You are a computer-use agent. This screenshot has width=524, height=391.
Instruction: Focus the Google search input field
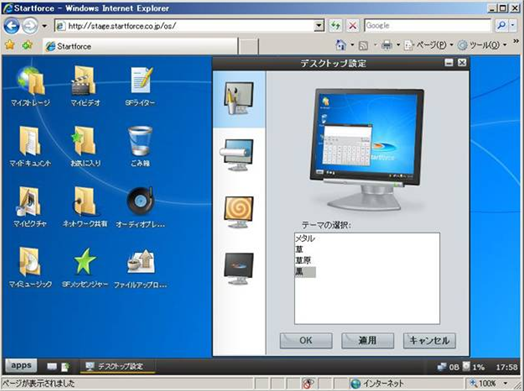(427, 26)
